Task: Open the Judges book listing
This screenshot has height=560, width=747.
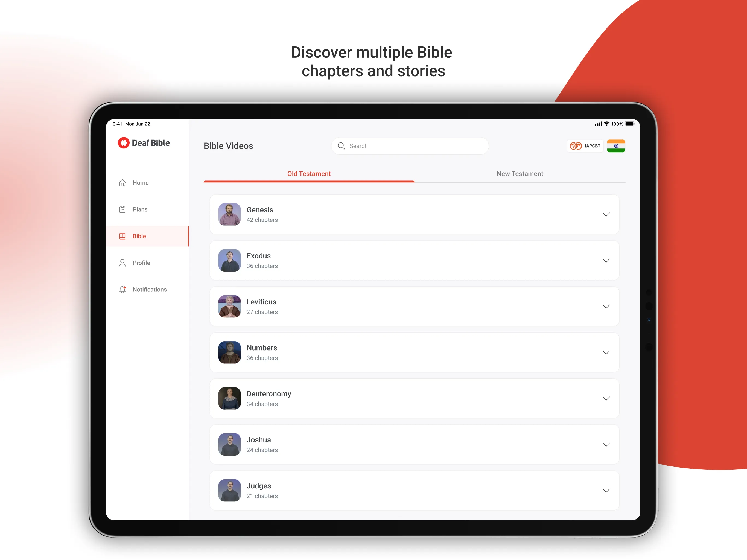Action: click(x=412, y=489)
